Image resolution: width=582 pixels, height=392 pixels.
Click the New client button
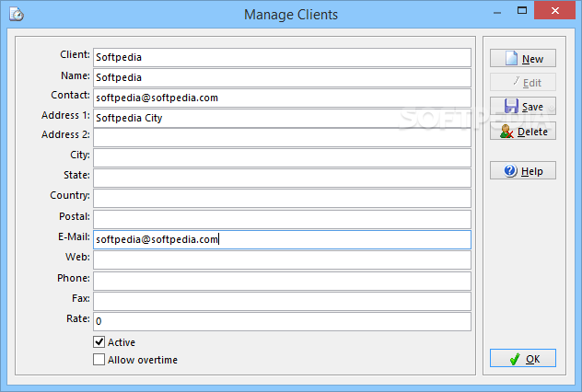(x=523, y=58)
